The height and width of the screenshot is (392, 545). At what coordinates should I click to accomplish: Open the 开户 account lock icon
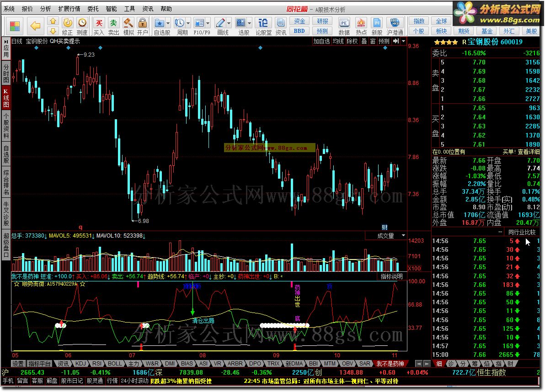tap(143, 26)
